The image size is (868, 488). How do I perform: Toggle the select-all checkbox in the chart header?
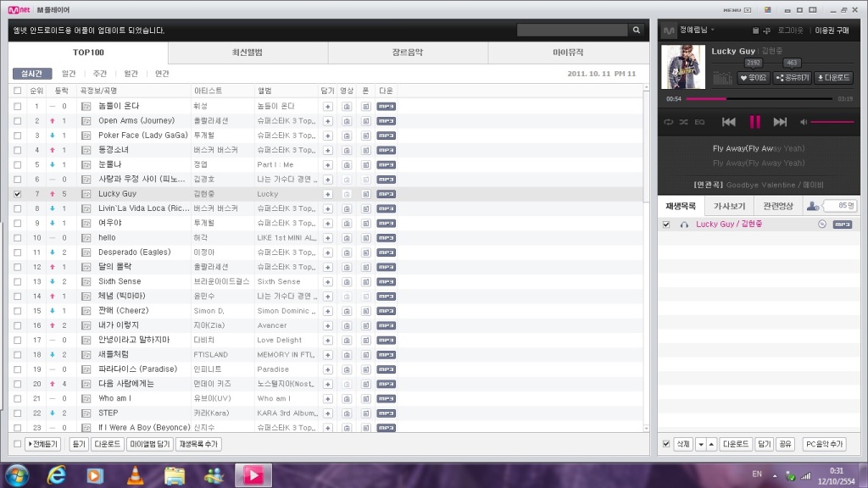coord(18,91)
